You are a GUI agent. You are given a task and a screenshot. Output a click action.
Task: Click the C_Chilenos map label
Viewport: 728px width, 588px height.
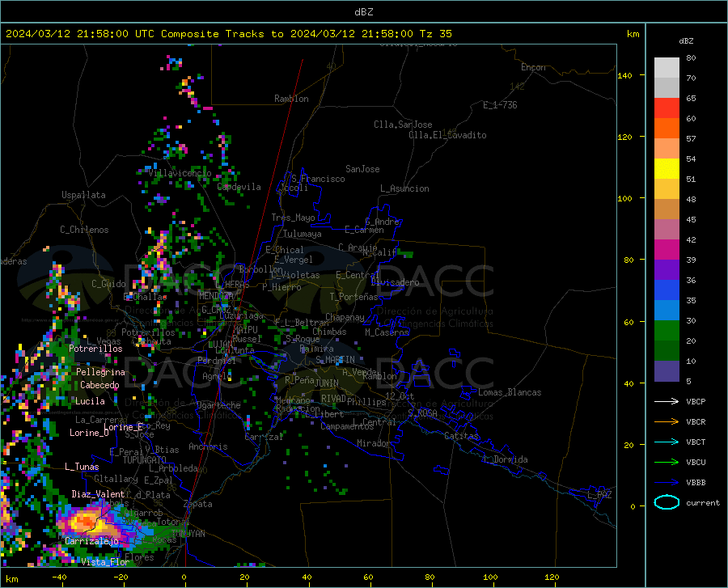click(84, 230)
